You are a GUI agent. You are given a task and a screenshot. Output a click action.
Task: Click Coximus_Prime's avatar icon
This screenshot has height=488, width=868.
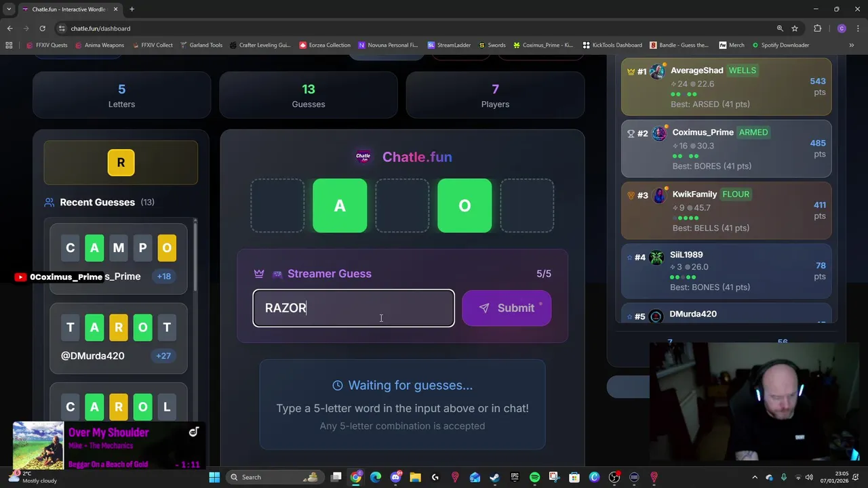(x=658, y=133)
